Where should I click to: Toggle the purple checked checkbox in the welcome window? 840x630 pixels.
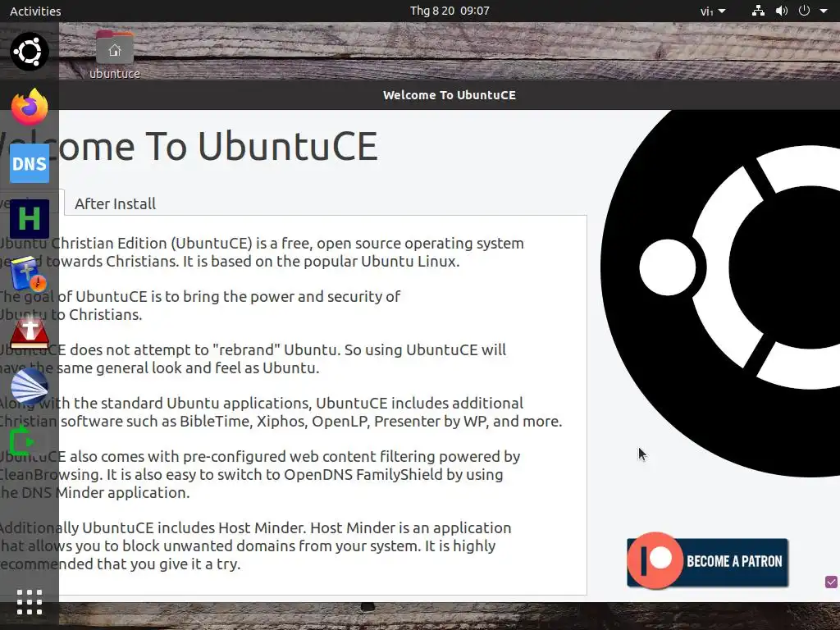tap(832, 582)
